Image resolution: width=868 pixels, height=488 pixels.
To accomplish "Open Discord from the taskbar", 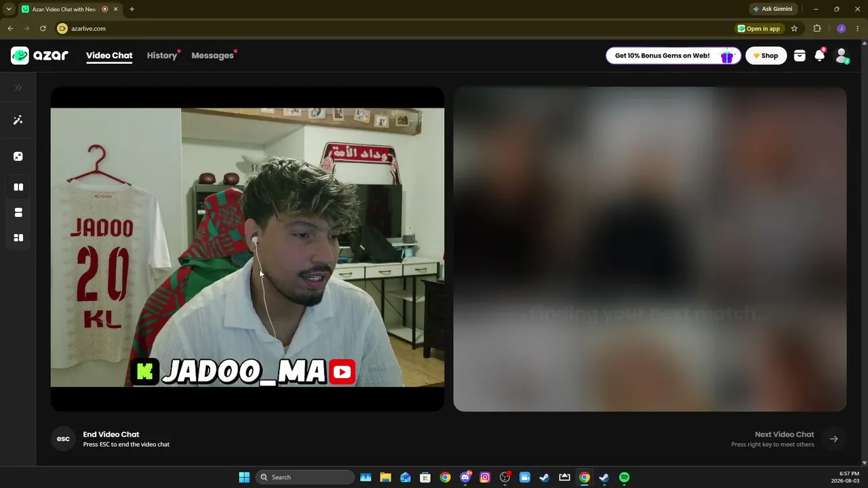I will point(465,477).
